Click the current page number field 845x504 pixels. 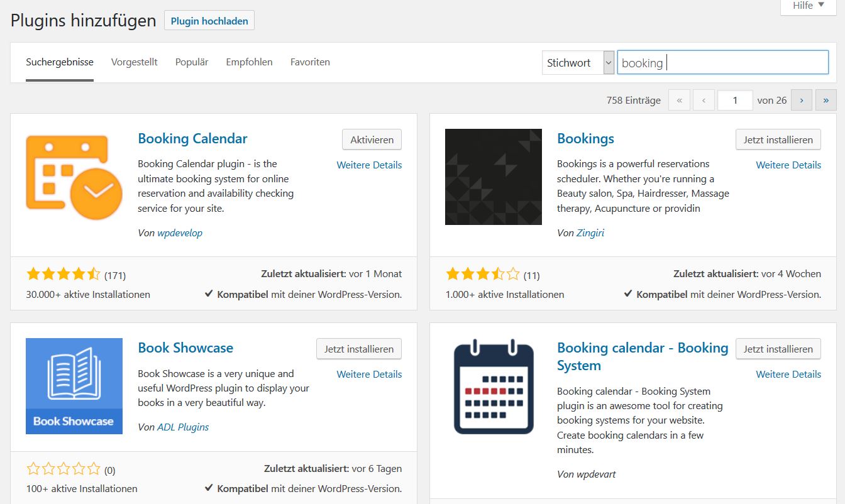tap(735, 100)
